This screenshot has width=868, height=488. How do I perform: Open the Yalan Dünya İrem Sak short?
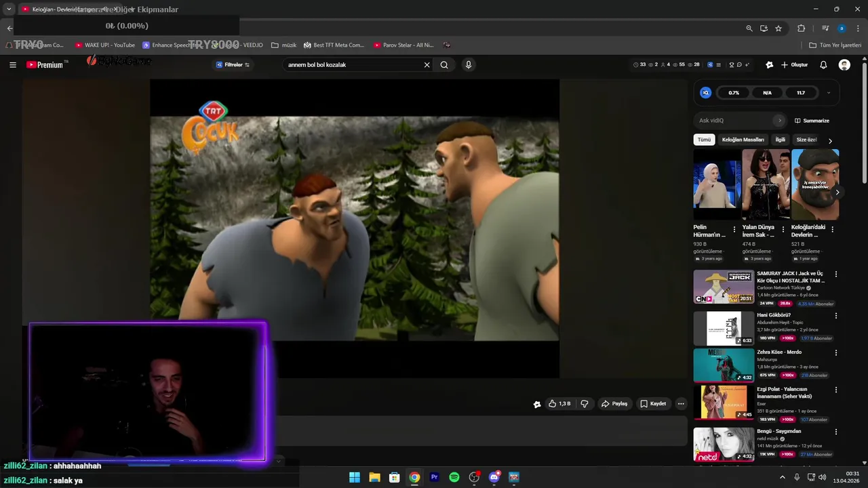(766, 184)
